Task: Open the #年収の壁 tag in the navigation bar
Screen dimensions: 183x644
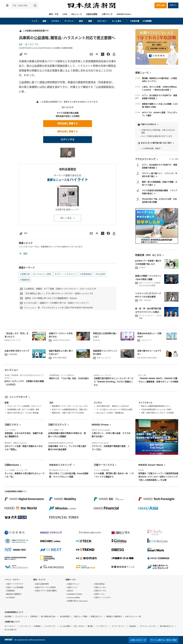Action: [135, 21]
